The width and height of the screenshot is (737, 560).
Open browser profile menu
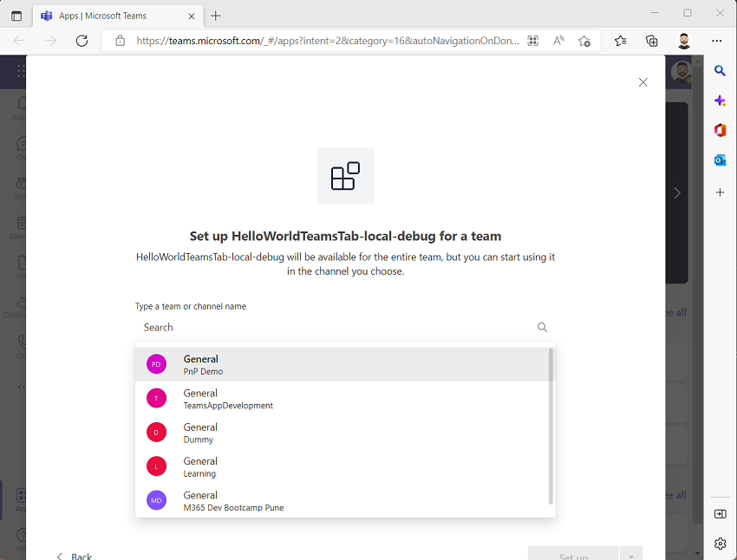684,40
